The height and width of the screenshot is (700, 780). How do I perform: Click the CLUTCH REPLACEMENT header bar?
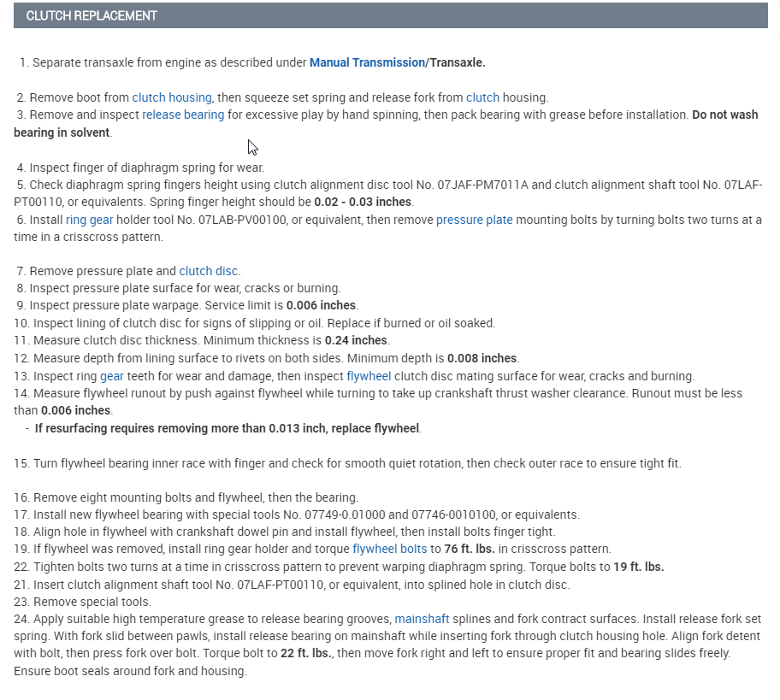(x=390, y=15)
